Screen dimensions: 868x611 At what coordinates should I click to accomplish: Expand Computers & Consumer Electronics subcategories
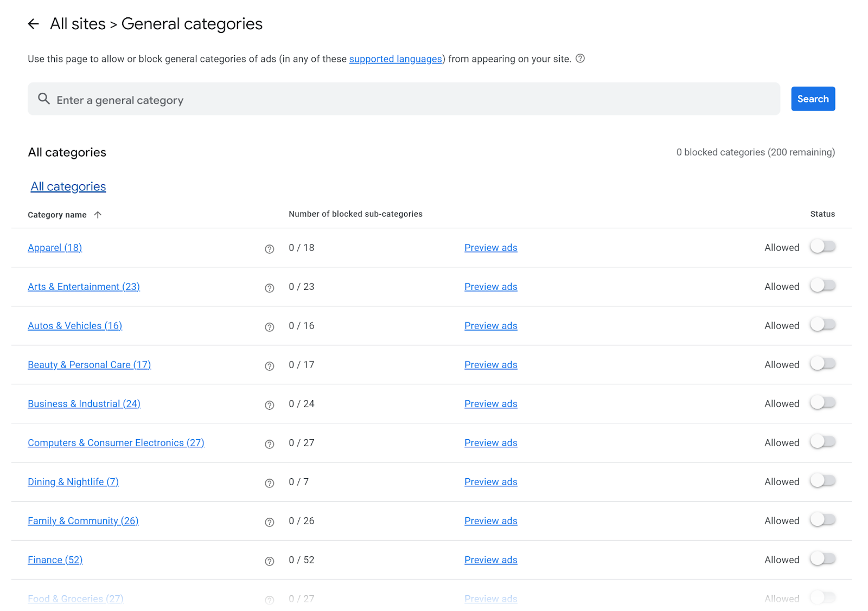click(116, 442)
